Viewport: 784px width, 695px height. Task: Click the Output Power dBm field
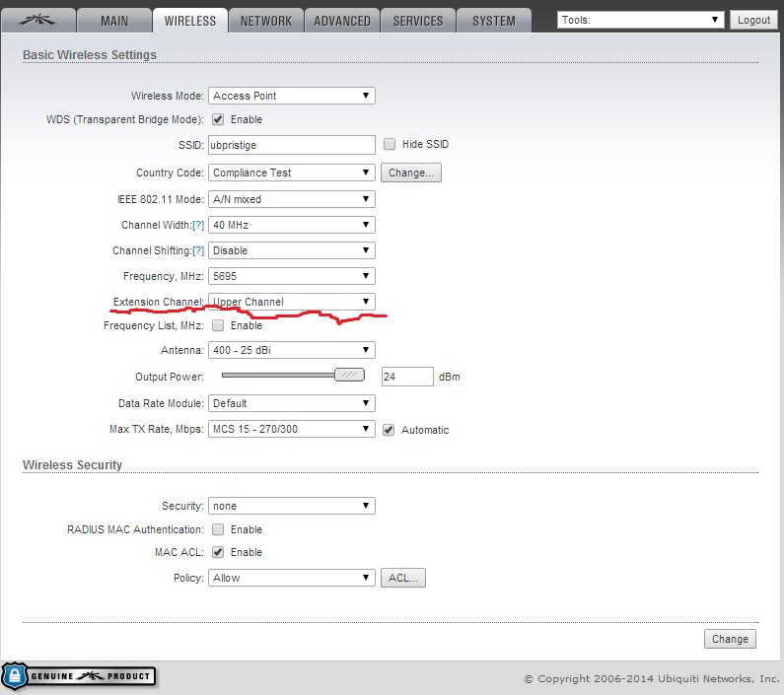coord(407,377)
